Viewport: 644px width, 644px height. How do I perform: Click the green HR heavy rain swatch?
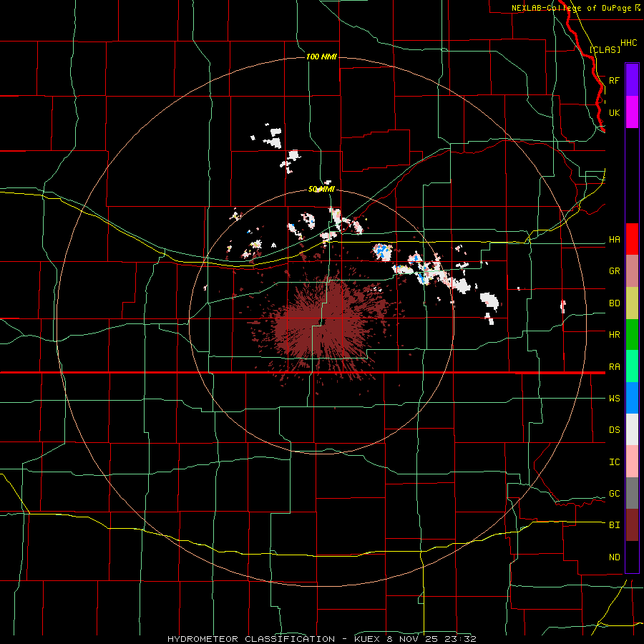(x=632, y=335)
